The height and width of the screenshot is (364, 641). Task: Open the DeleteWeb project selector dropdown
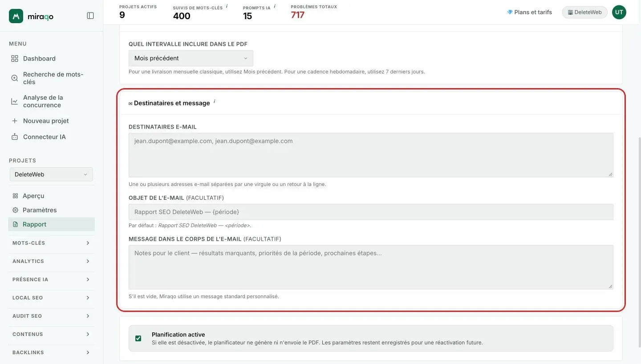pyautogui.click(x=51, y=174)
